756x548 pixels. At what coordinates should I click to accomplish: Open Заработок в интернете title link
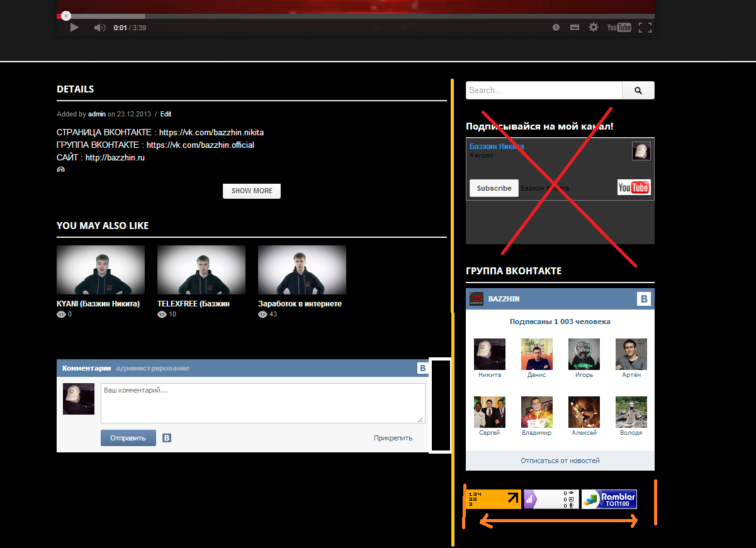pyautogui.click(x=300, y=304)
